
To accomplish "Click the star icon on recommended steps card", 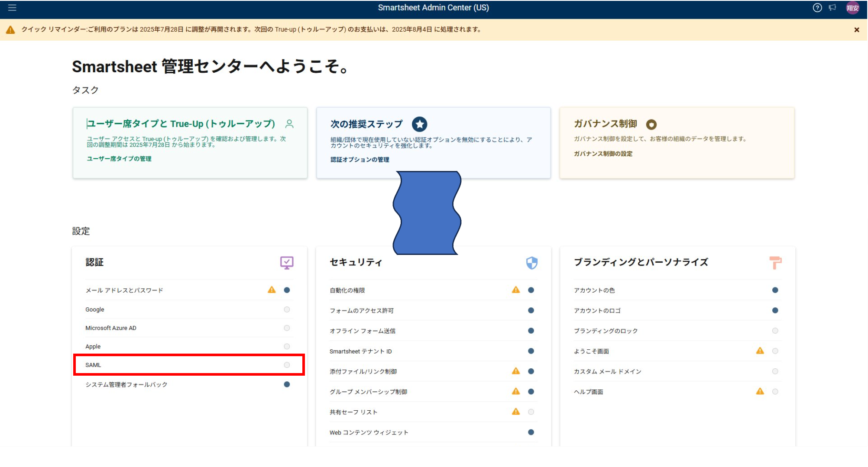I will pos(419,124).
